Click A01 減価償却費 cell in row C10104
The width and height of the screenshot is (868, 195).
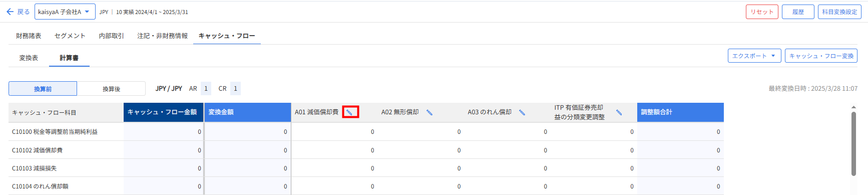334,186
